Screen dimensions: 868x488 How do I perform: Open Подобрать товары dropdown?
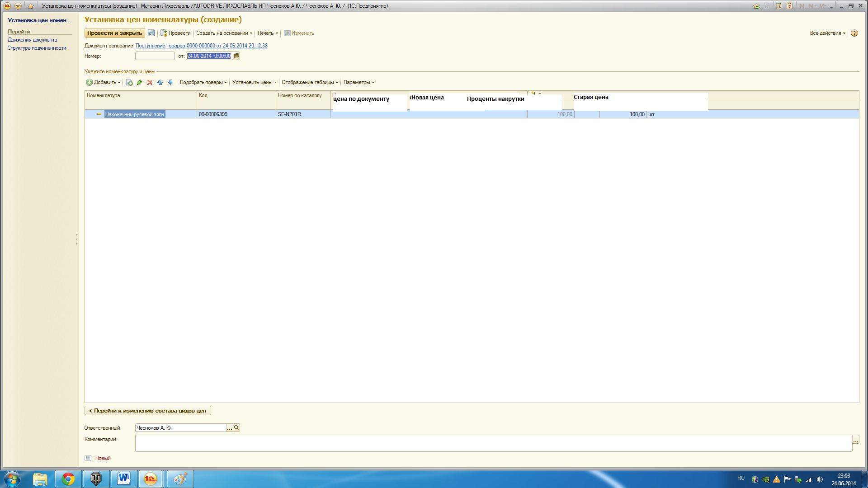[203, 82]
